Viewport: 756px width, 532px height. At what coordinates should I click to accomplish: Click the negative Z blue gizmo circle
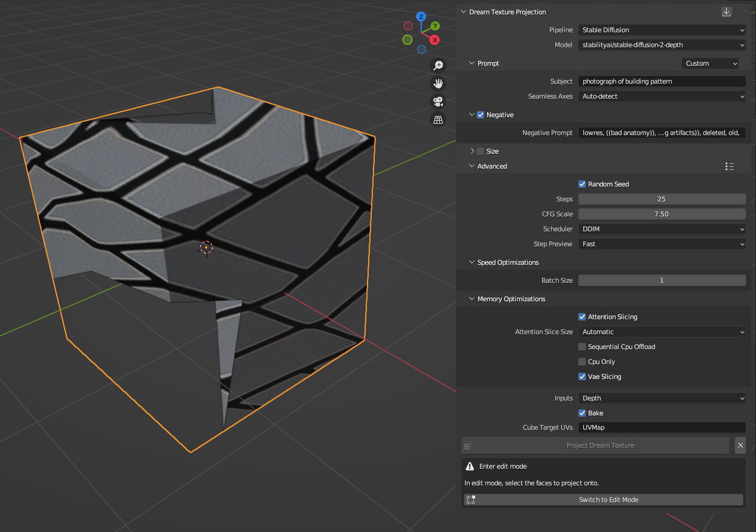tap(421, 49)
